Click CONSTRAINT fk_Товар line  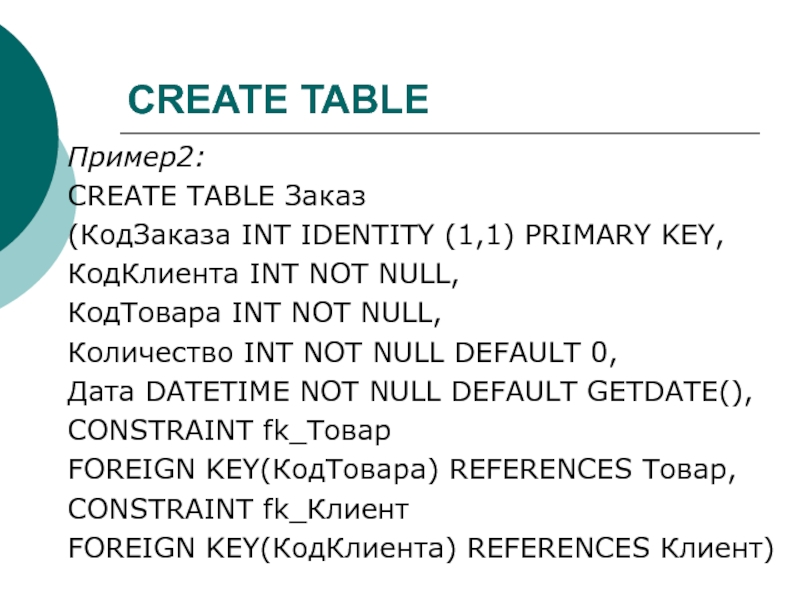pos(229,431)
